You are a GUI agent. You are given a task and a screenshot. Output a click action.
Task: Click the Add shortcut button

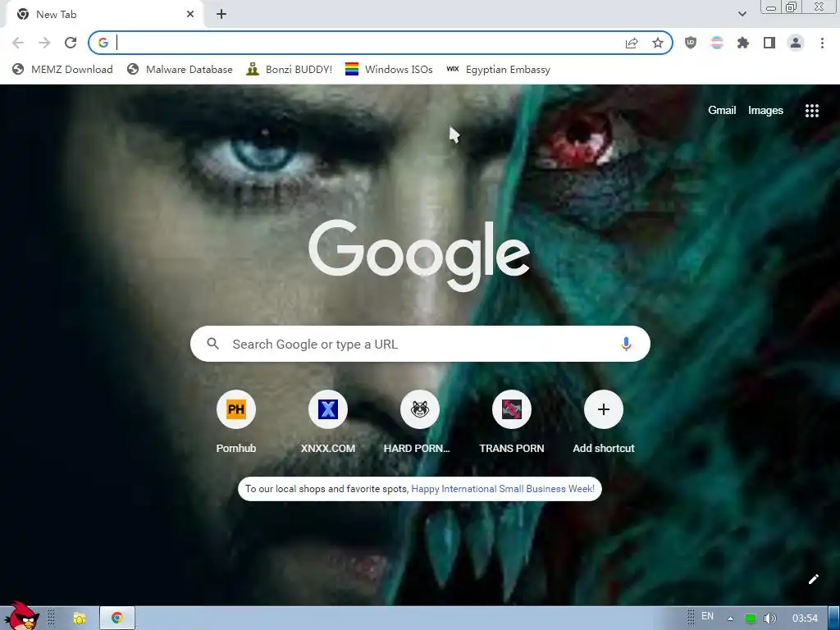(x=603, y=422)
